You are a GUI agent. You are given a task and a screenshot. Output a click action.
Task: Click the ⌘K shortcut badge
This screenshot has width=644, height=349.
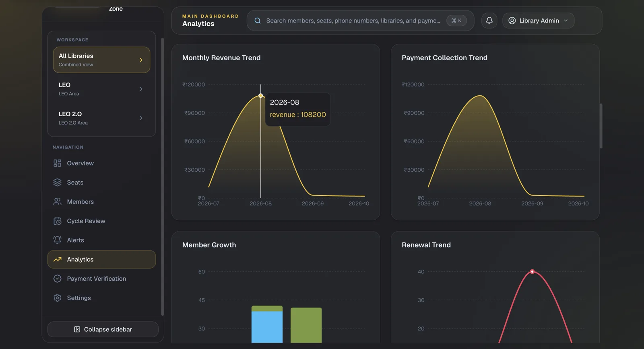[456, 21]
